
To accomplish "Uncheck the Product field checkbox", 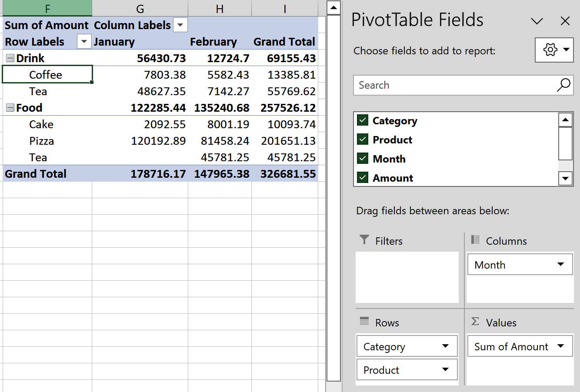I will [x=363, y=139].
